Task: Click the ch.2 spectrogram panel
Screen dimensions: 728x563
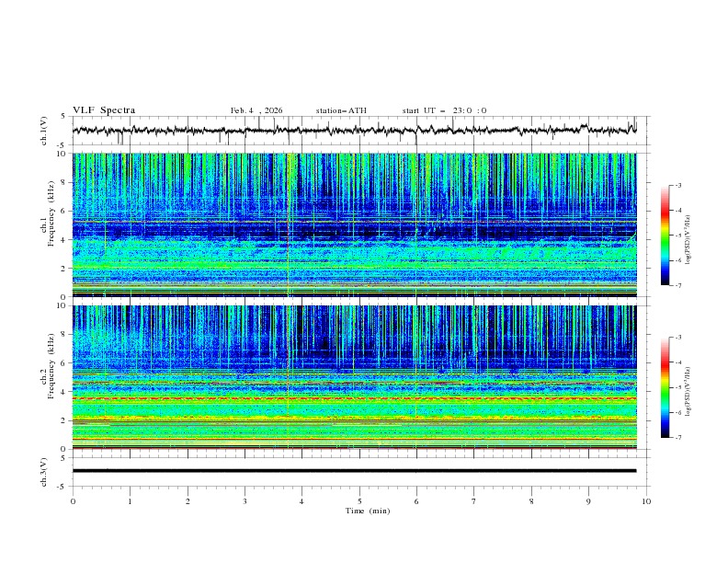Action: 354,377
